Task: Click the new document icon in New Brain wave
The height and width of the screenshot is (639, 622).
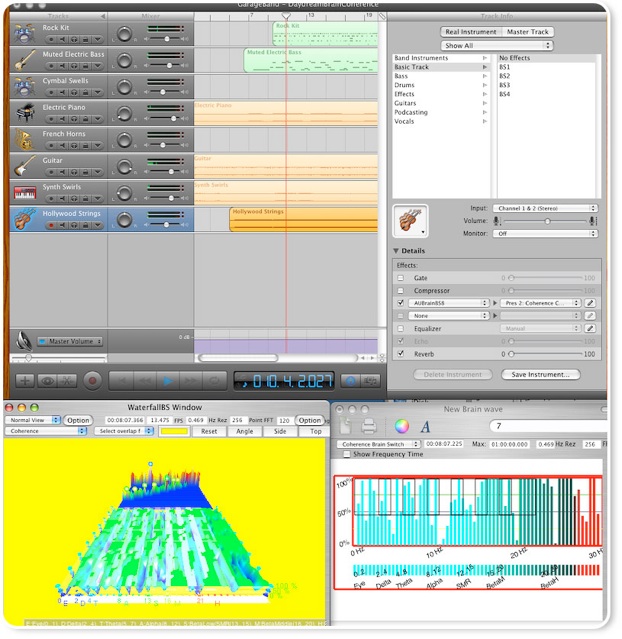Action: [x=346, y=427]
